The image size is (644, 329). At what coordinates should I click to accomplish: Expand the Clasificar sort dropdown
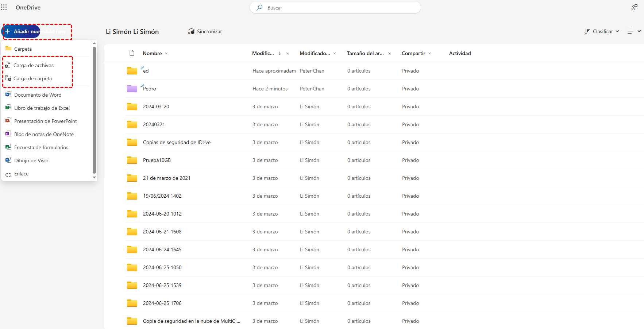(602, 32)
